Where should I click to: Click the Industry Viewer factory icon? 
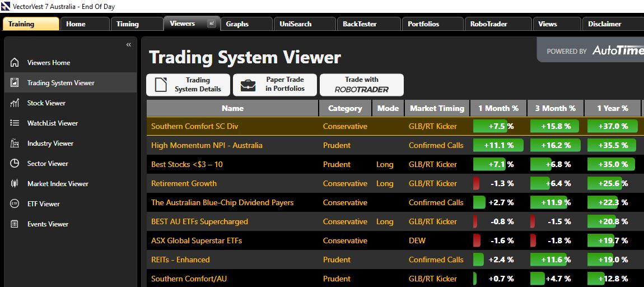(15, 143)
